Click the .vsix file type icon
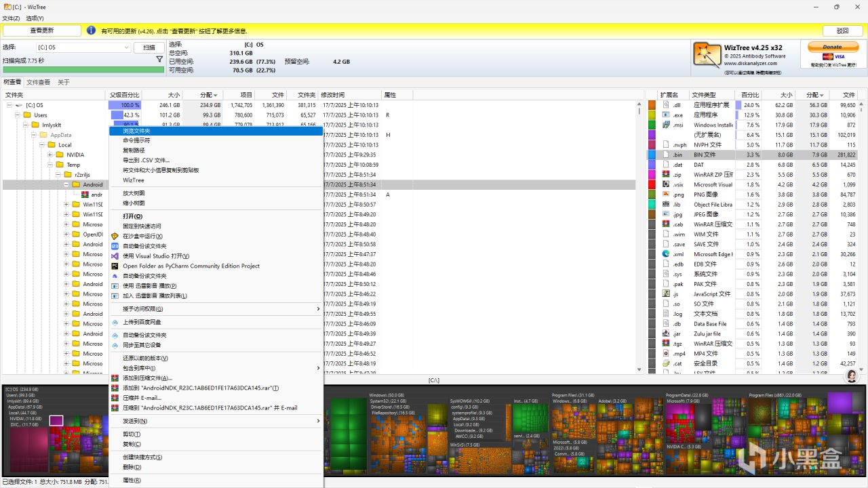This screenshot has width=868, height=488. (x=666, y=184)
